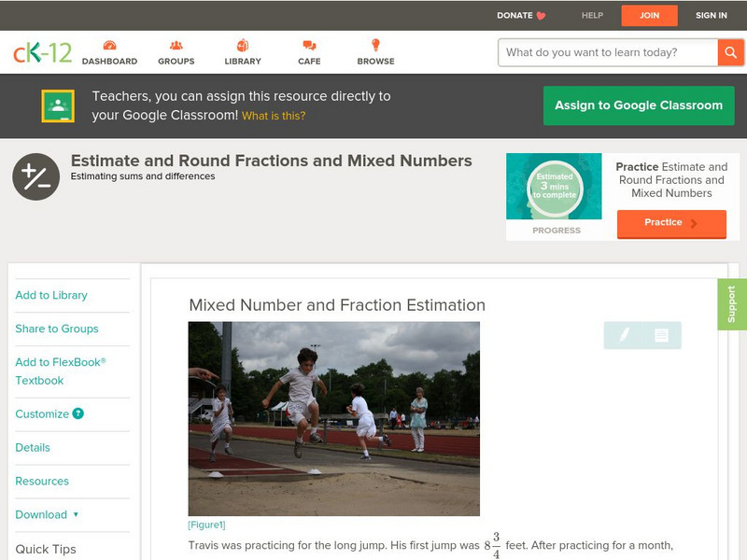This screenshot has height=560, width=747.
Task: Expand the Download dropdown arrow
Action: click(76, 514)
